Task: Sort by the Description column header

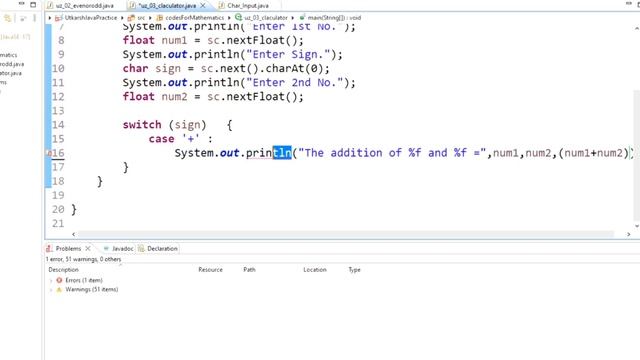Action: 63,269
